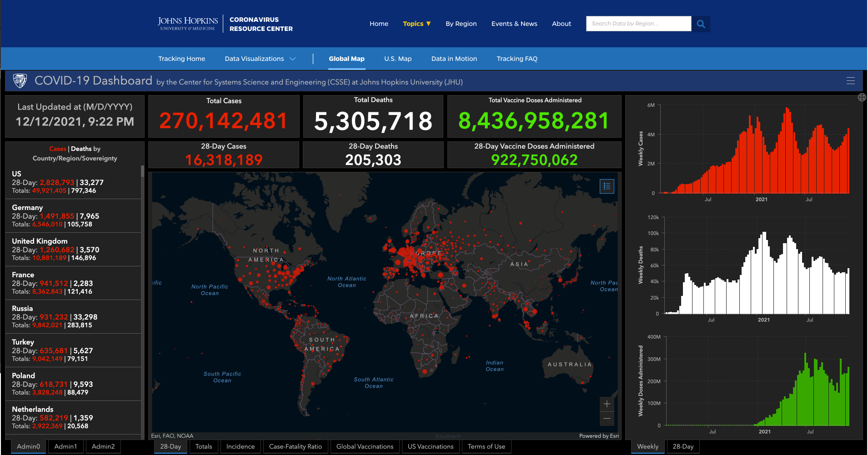Click the Weekly Deaths white bar chart
Image resolution: width=868 pixels, height=455 pixels.
point(757,272)
